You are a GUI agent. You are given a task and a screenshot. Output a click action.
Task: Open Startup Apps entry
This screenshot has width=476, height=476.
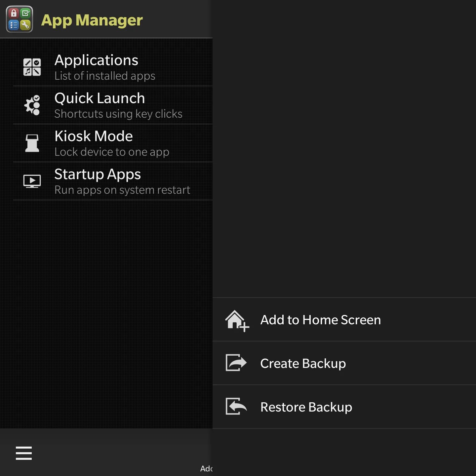pyautogui.click(x=113, y=181)
